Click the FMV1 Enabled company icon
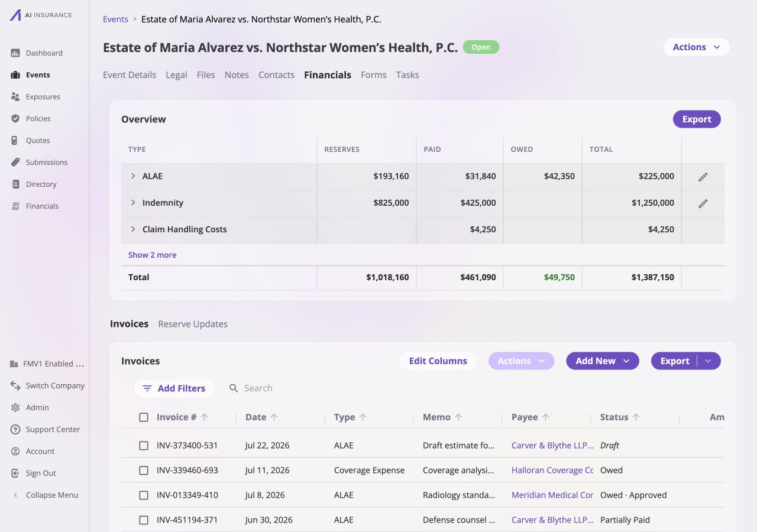The width and height of the screenshot is (757, 532). click(14, 364)
